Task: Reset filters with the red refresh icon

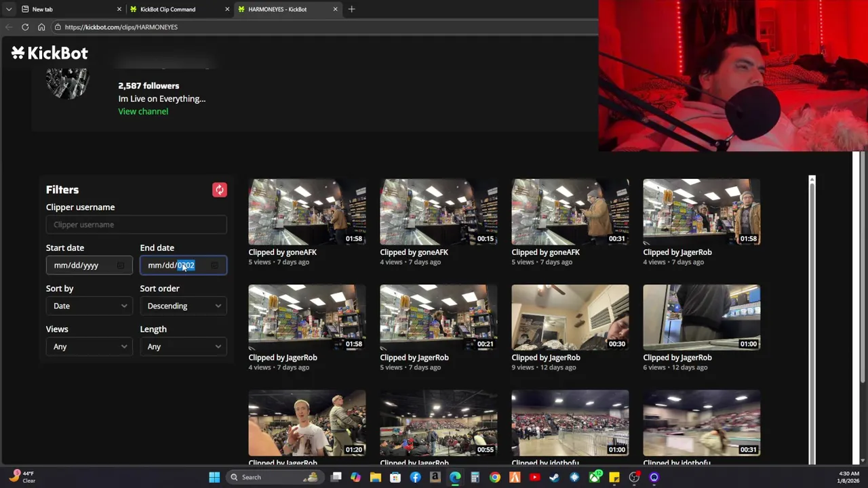Action: click(219, 190)
